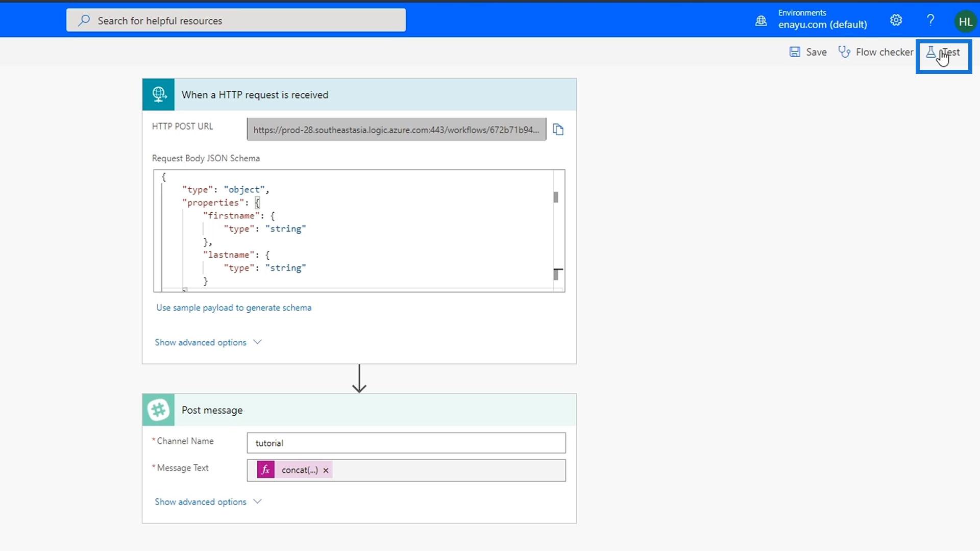Click Use sample payload to generate schema
The height and width of the screenshot is (551, 980).
234,308
